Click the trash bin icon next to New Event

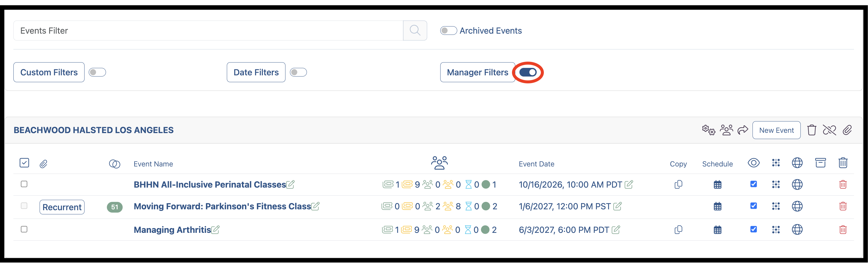812,130
